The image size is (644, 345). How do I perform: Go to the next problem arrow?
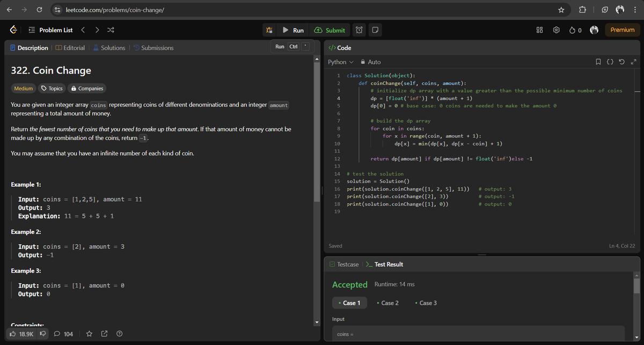(x=96, y=30)
